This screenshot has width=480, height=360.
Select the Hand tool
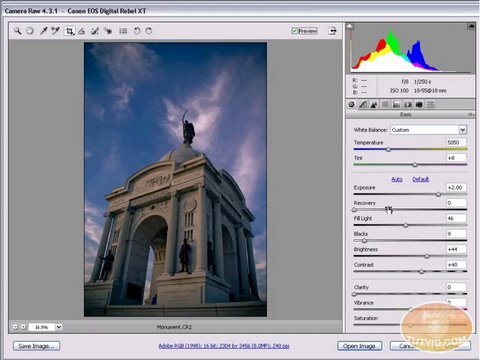[x=30, y=31]
